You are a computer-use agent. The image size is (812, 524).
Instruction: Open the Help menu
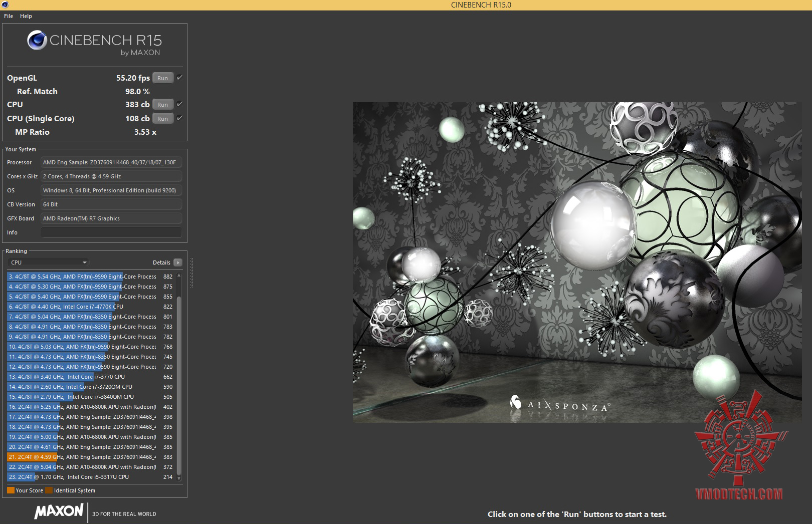(26, 16)
